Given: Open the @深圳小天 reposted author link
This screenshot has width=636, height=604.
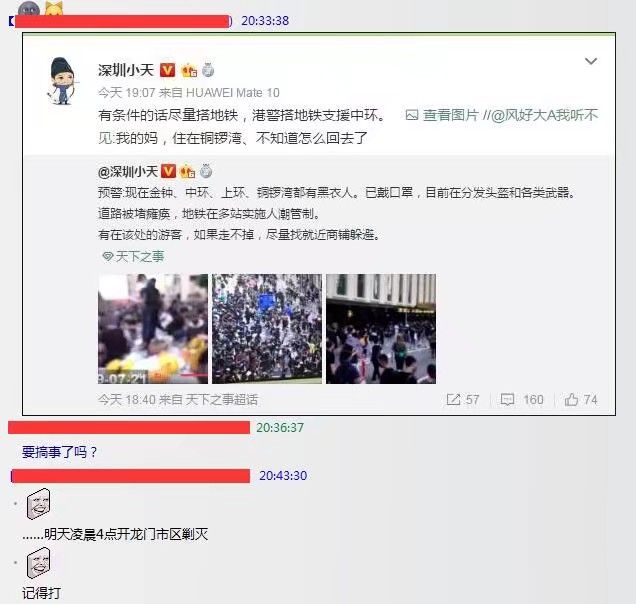Looking at the screenshot, I should click(128, 172).
